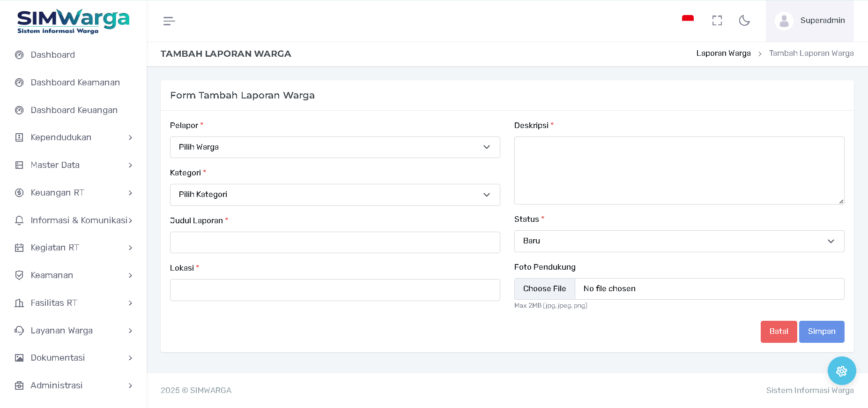Screen dimensions: 868x408
Task: Click the Superadmin user avatar icon
Action: pyautogui.click(x=784, y=21)
